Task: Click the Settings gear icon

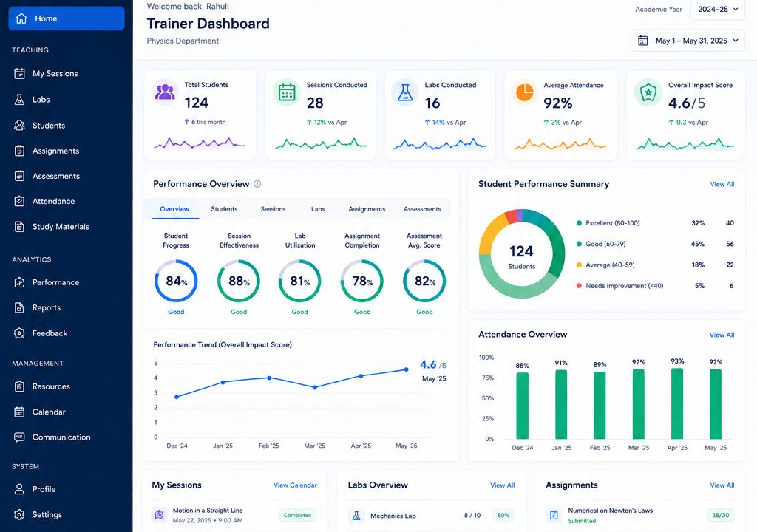Action: click(19, 514)
